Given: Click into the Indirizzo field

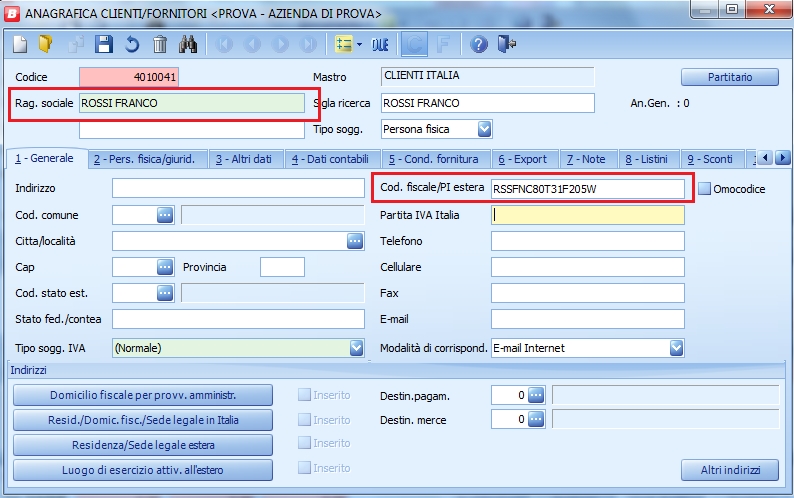Looking at the screenshot, I should 239,188.
